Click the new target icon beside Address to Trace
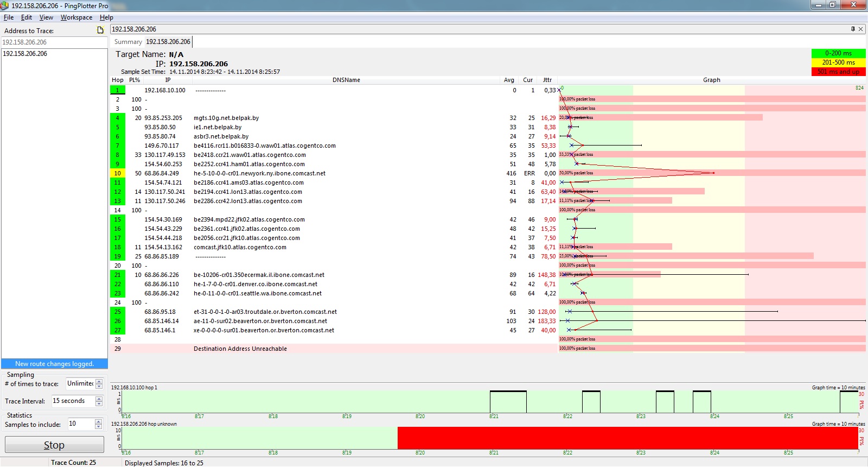This screenshot has width=868, height=467. coord(100,30)
